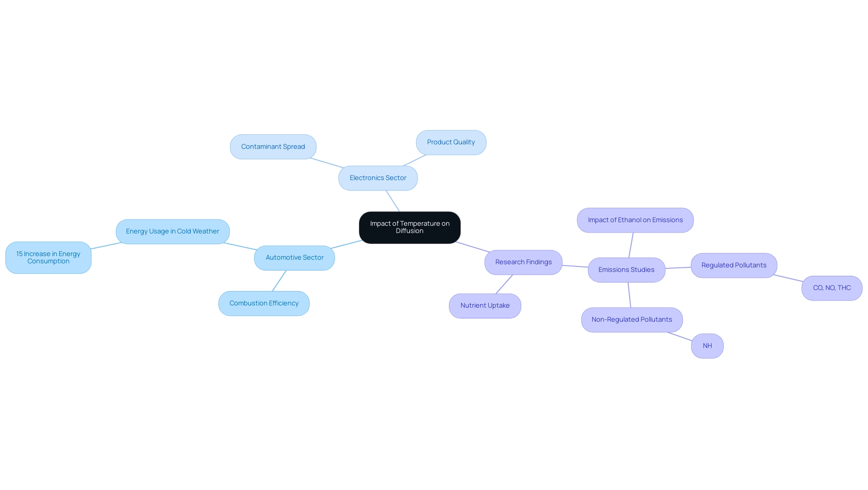The height and width of the screenshot is (490, 868).
Task: Select the 'Automotive Sector' branch node
Action: (294, 258)
